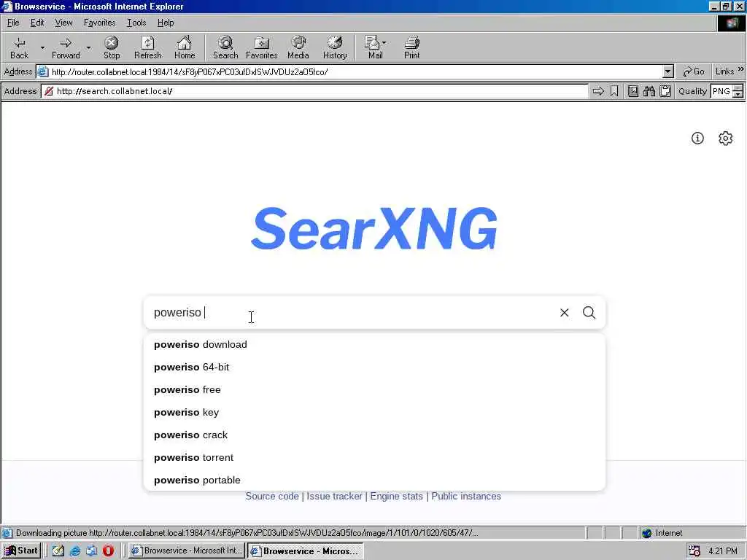Open the Engine stats link
Screen dimensions: 747x560
[x=396, y=496]
